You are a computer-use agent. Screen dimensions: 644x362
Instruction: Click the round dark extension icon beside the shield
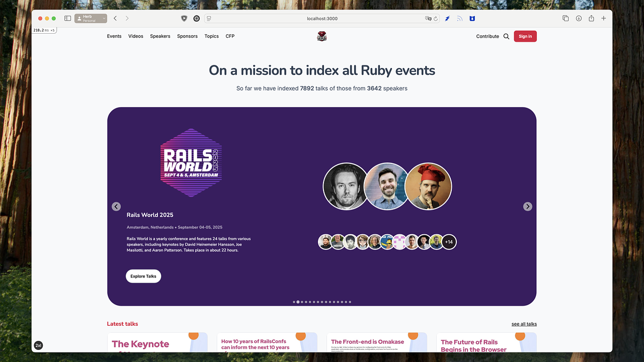coord(197,19)
